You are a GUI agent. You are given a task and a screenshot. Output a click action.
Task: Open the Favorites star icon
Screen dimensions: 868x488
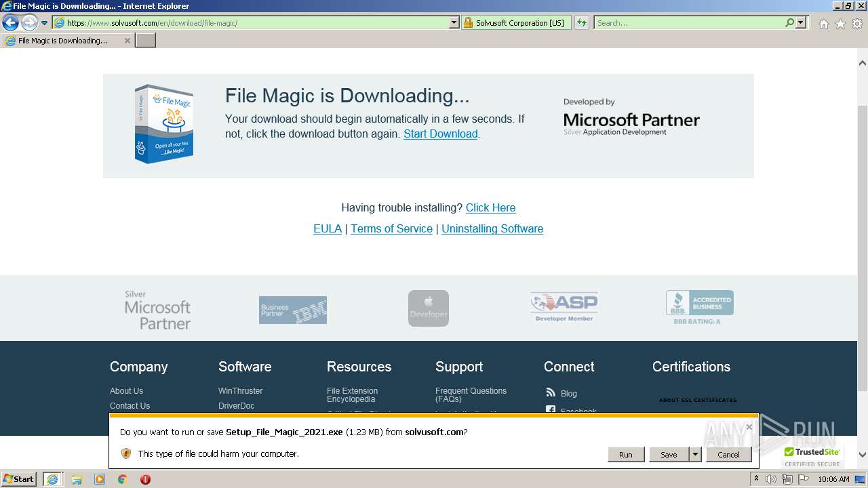(840, 24)
